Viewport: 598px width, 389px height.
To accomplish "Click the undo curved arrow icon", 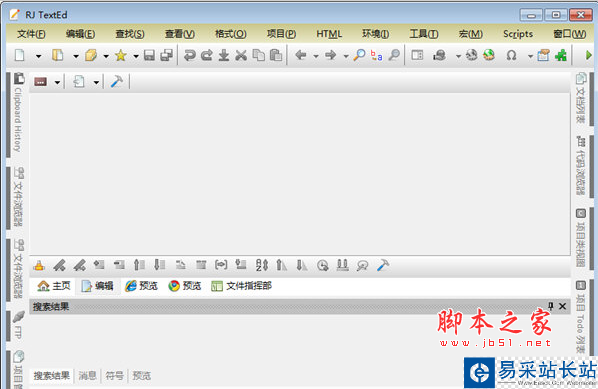I will (190, 55).
